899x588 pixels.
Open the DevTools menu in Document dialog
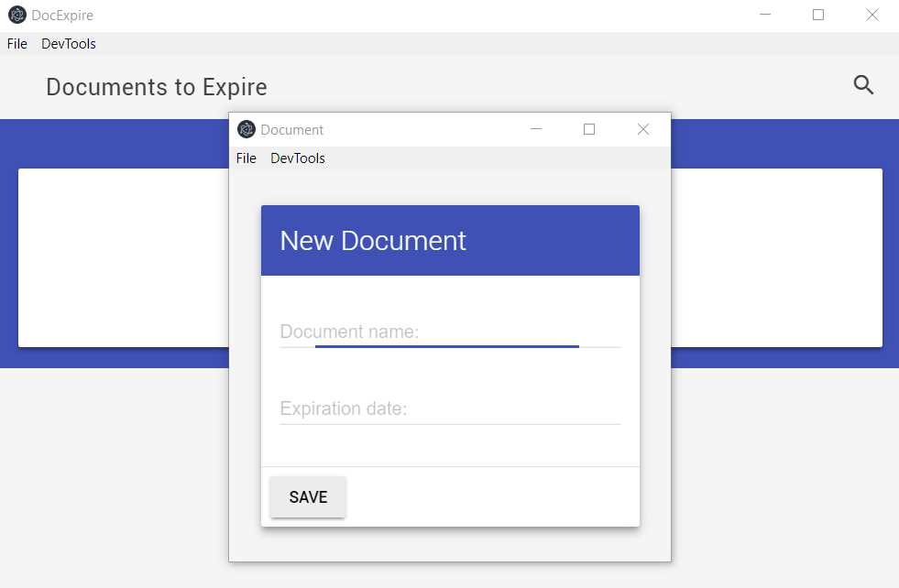click(x=297, y=158)
